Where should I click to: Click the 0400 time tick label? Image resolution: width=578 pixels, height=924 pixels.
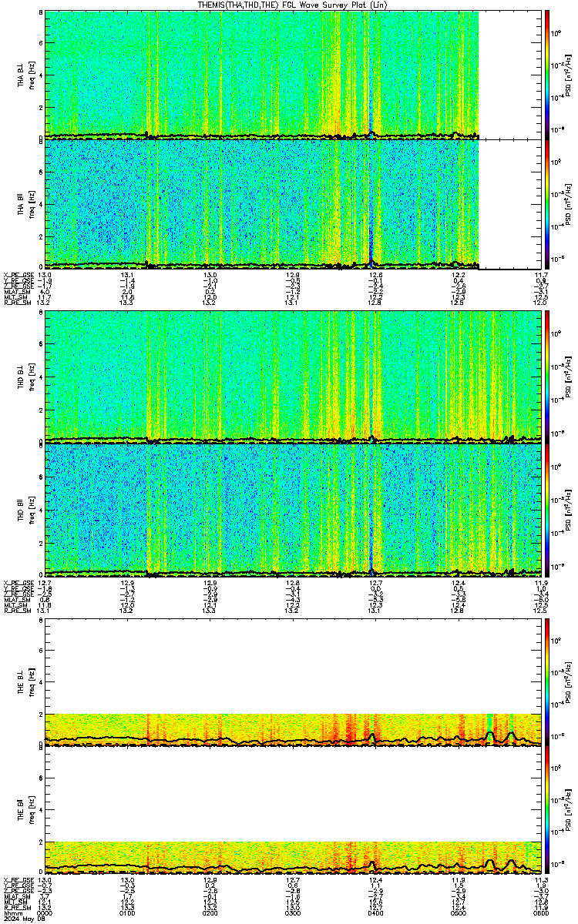[376, 913]
